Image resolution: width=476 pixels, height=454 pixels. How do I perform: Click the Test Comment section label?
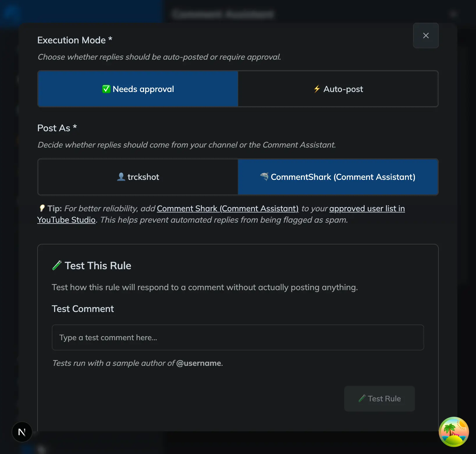[x=83, y=309]
